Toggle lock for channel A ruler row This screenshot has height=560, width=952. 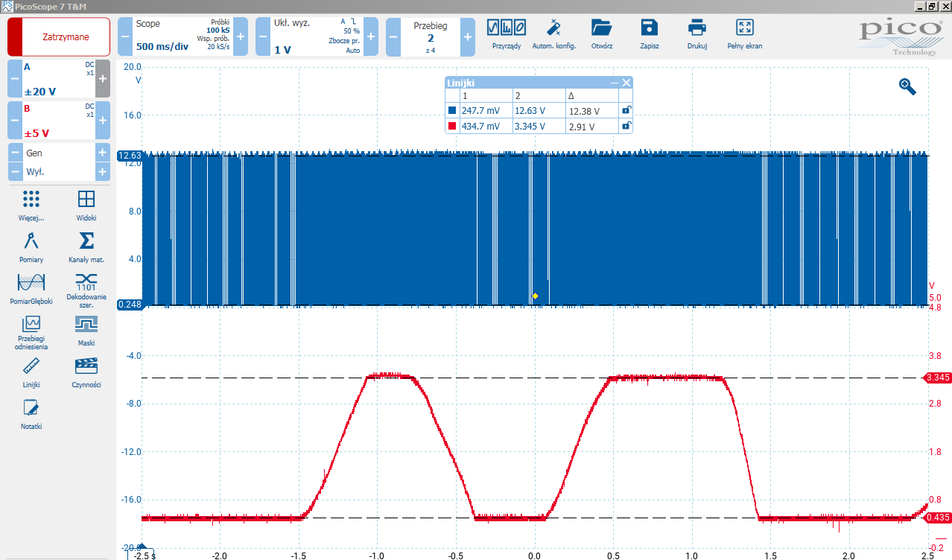[x=626, y=110]
